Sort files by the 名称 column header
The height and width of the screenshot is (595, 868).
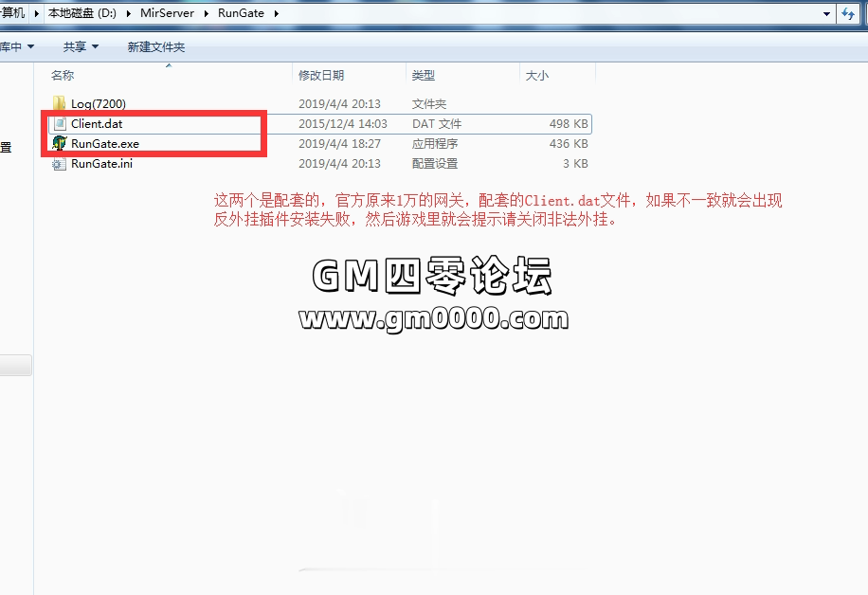(63, 75)
